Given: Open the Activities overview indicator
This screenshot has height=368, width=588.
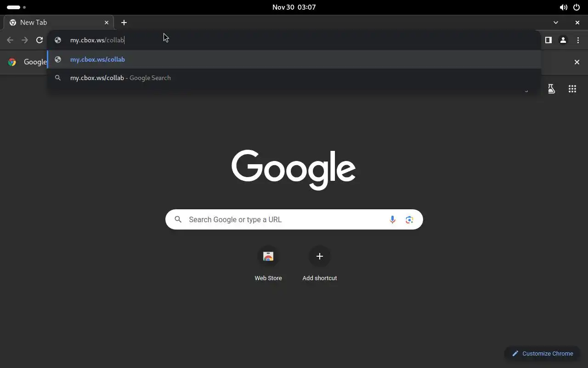Looking at the screenshot, I should coord(16,7).
